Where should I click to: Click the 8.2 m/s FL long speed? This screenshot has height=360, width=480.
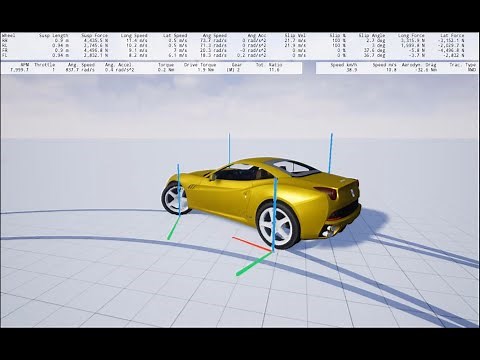138,55
